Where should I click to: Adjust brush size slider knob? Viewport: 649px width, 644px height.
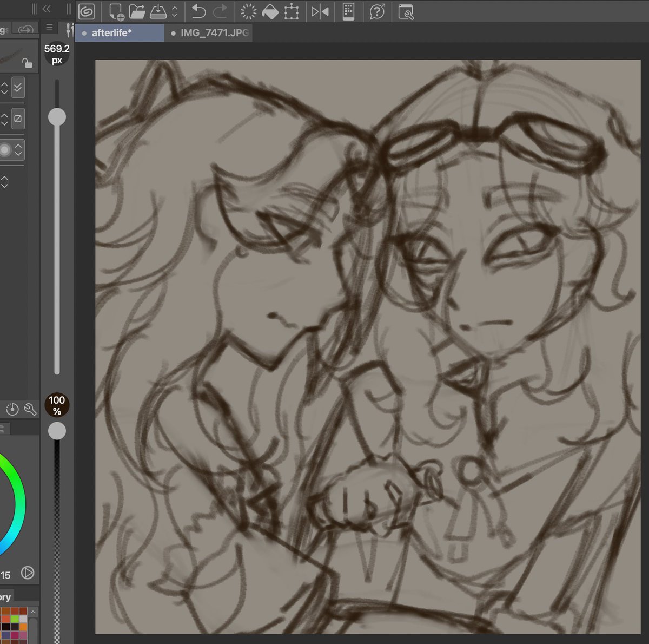[x=57, y=117]
